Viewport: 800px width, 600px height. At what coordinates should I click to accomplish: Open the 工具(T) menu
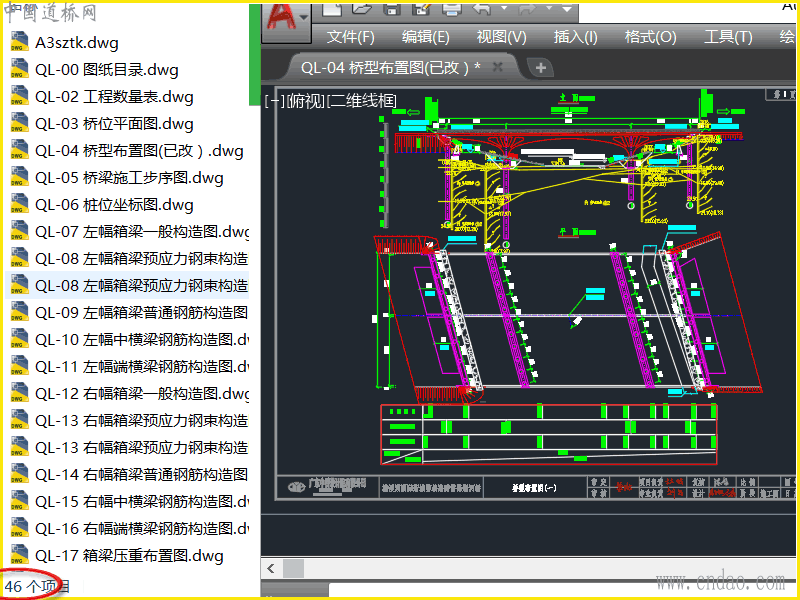tap(728, 37)
